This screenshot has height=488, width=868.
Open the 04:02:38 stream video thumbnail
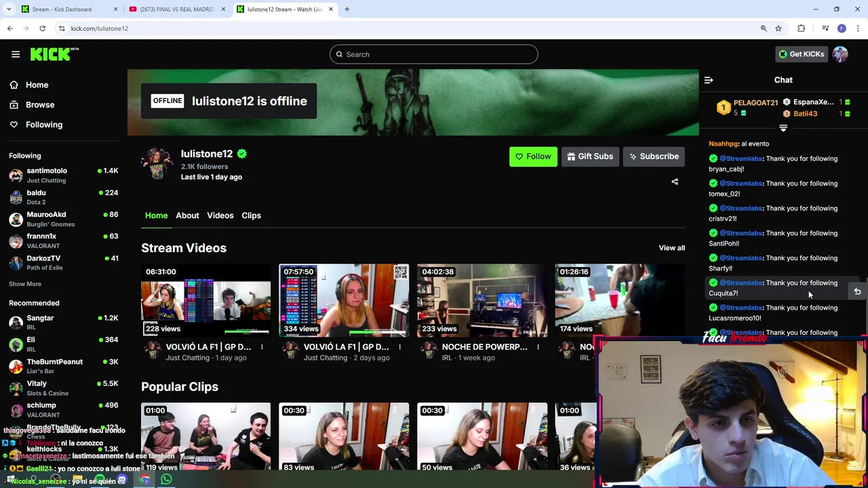[x=482, y=300]
